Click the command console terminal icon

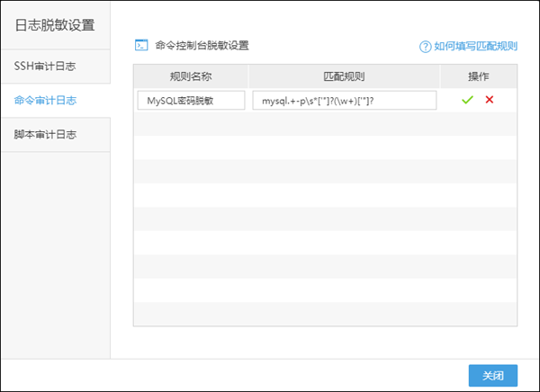[140, 45]
